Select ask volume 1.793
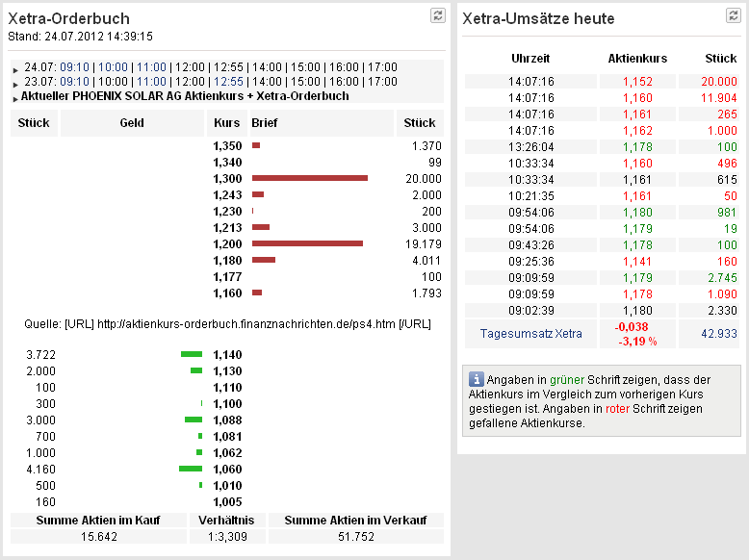Viewport: 749px width, 560px height. pyautogui.click(x=426, y=293)
